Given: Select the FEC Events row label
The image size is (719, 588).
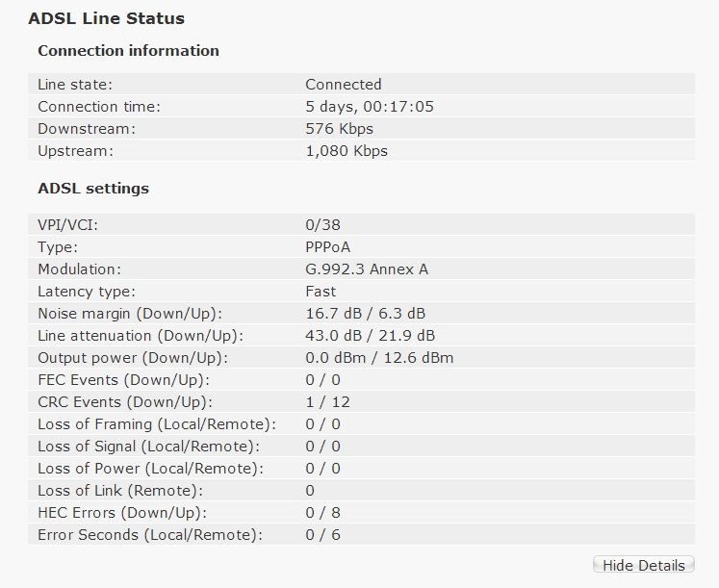Looking at the screenshot, I should click(x=124, y=380).
